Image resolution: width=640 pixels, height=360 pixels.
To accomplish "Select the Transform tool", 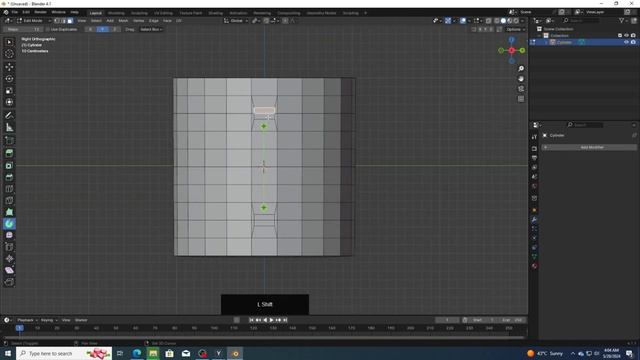I will pos(9,102).
